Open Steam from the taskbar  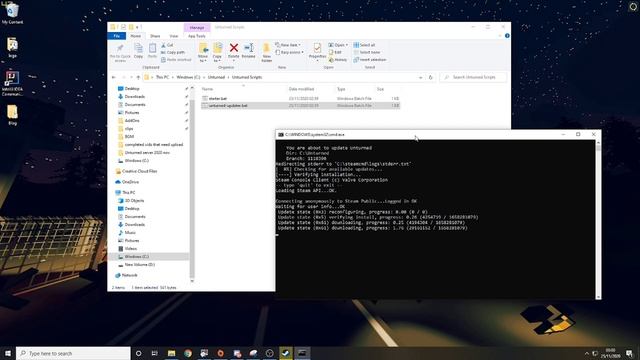pyautogui.click(x=286, y=353)
